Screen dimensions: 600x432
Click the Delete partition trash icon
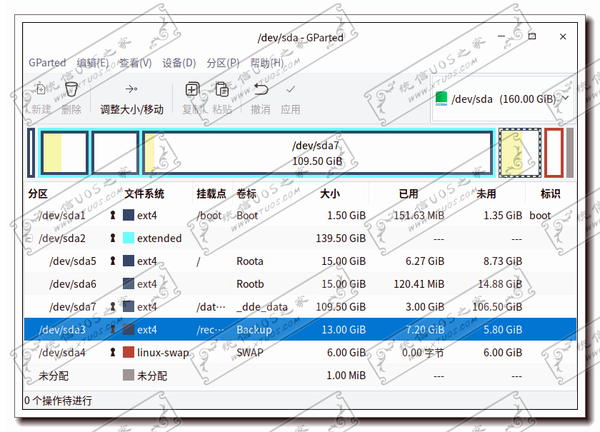(x=71, y=90)
